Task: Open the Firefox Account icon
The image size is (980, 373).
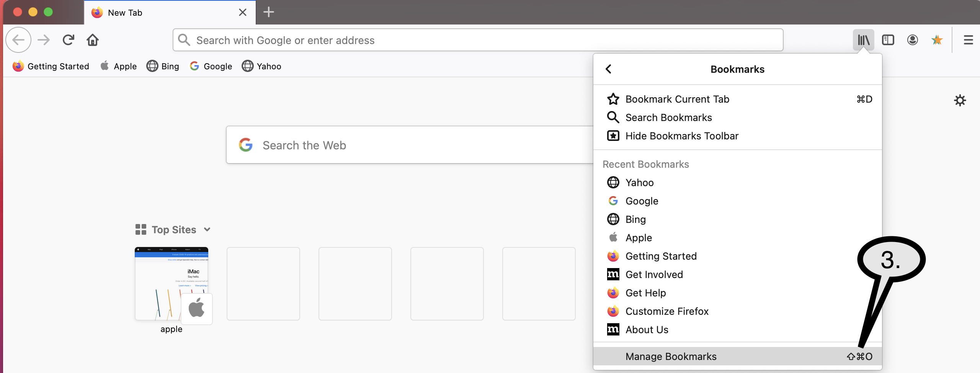Action: pyautogui.click(x=912, y=40)
